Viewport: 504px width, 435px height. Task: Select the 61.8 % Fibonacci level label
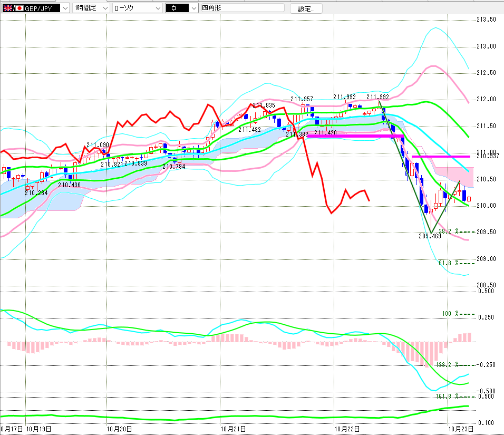[449, 263]
